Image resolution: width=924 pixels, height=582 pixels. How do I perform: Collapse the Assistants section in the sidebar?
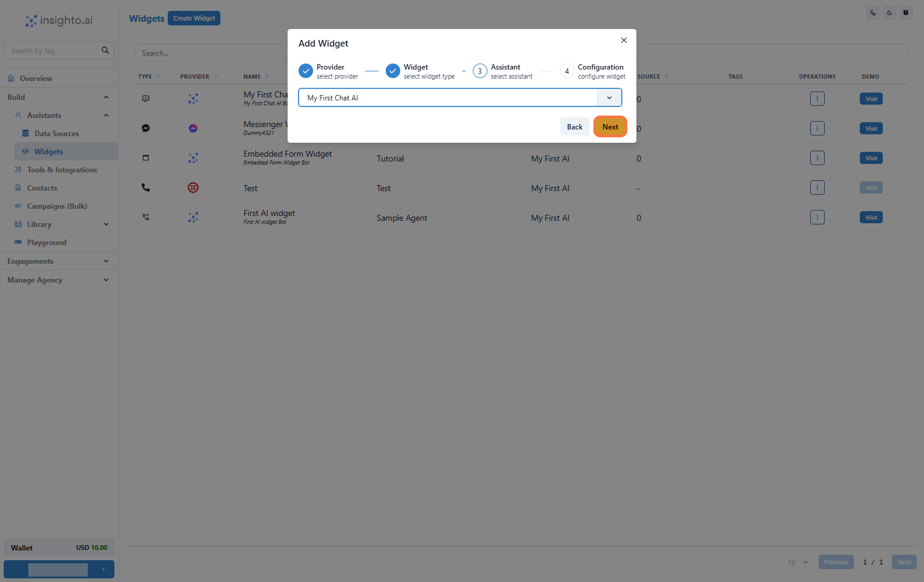pos(106,115)
